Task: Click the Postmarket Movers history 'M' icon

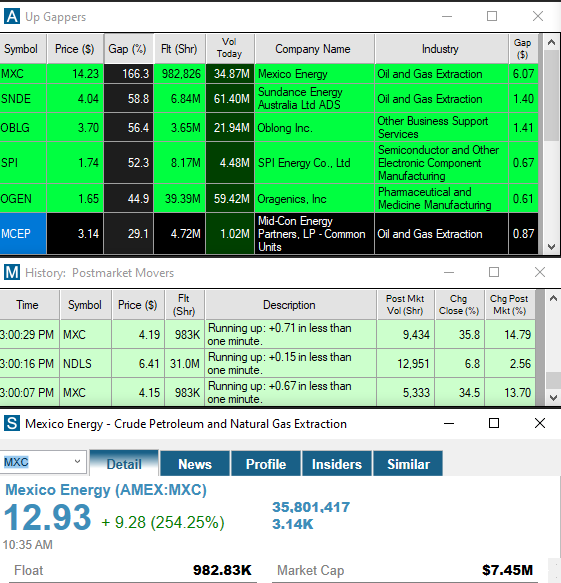Action: tap(12, 273)
